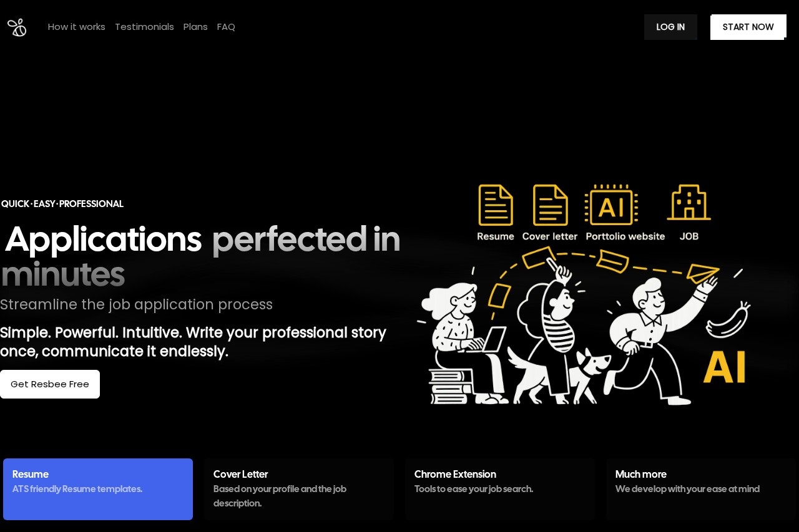This screenshot has height=532, width=799.
Task: Click the Cover letter document icon
Action: [x=550, y=205]
